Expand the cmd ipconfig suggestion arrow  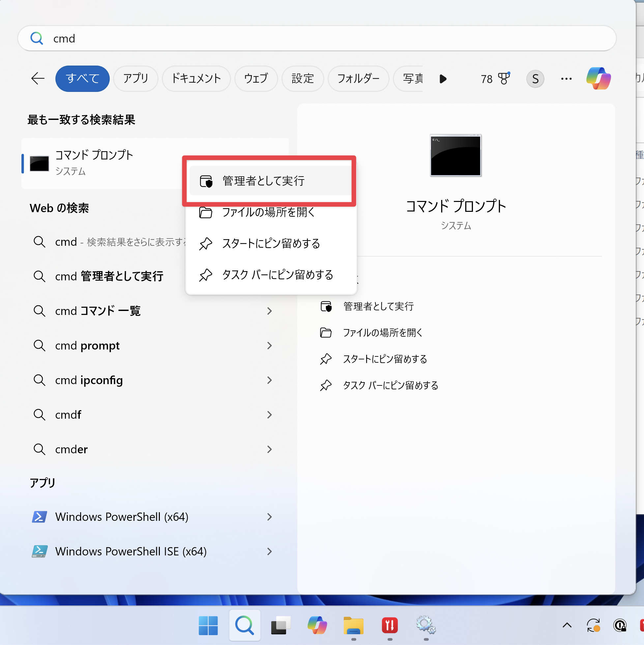coord(270,380)
